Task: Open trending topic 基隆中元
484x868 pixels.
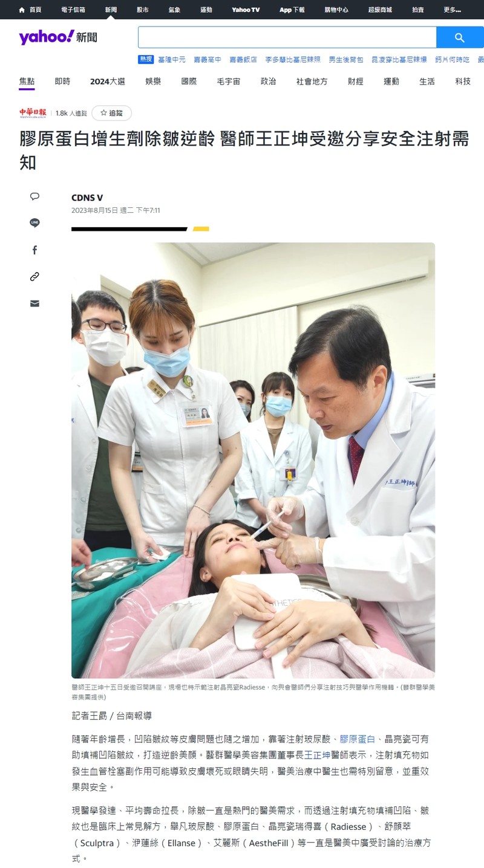Action: [172, 59]
